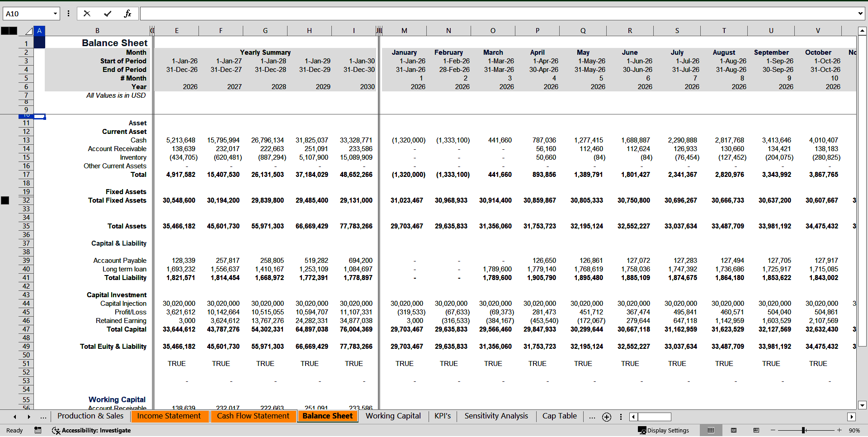Screen dimensions: 868x437
Task: Toggle outline level buttons at top left
Action: [9, 31]
